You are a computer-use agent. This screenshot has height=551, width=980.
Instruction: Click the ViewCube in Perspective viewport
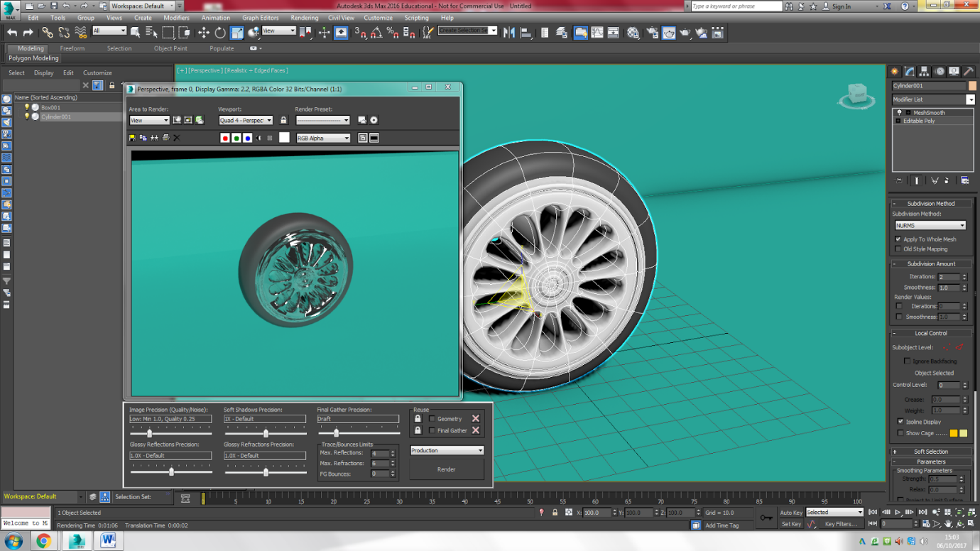856,94
